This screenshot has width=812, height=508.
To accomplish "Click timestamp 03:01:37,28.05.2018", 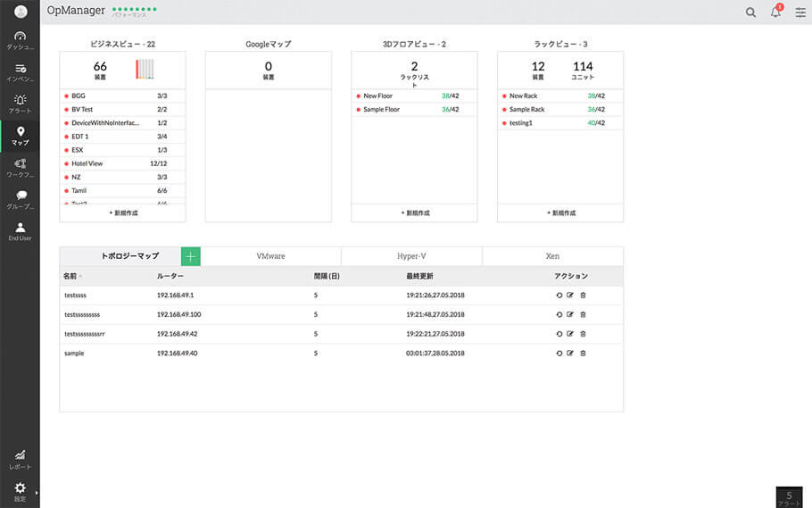I will 435,354.
